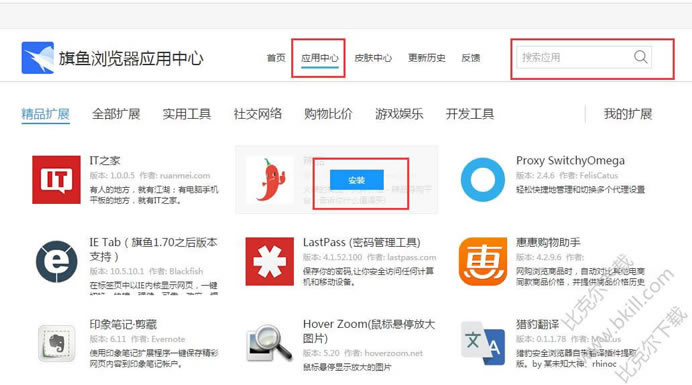Click the IE Tab extension title
Viewport: 692px width, 385px height.
153,249
